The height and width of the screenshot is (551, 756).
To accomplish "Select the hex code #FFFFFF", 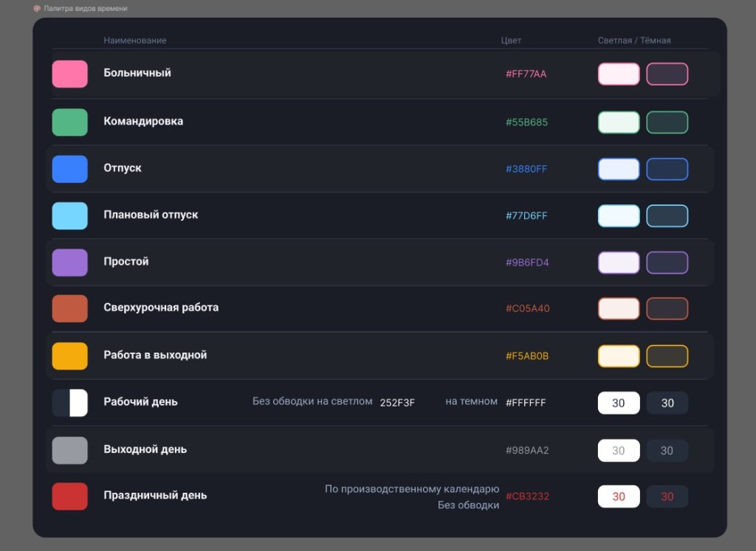I will [526, 403].
